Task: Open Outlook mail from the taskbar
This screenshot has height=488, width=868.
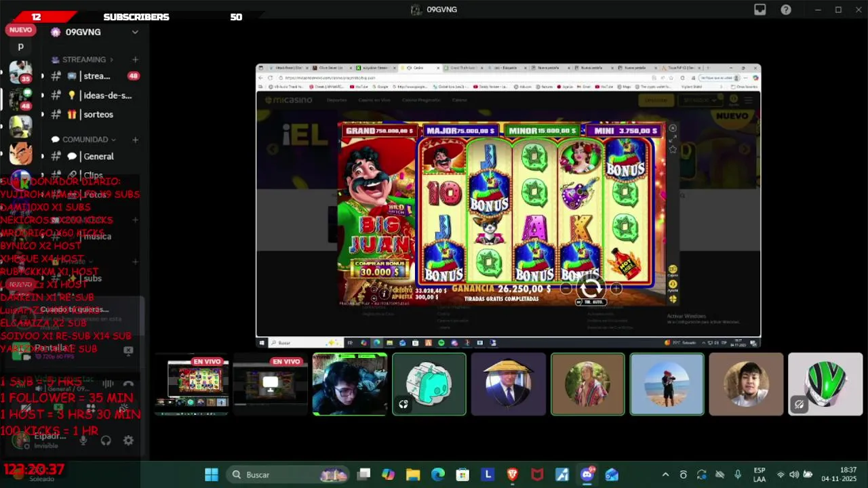Action: point(612,474)
